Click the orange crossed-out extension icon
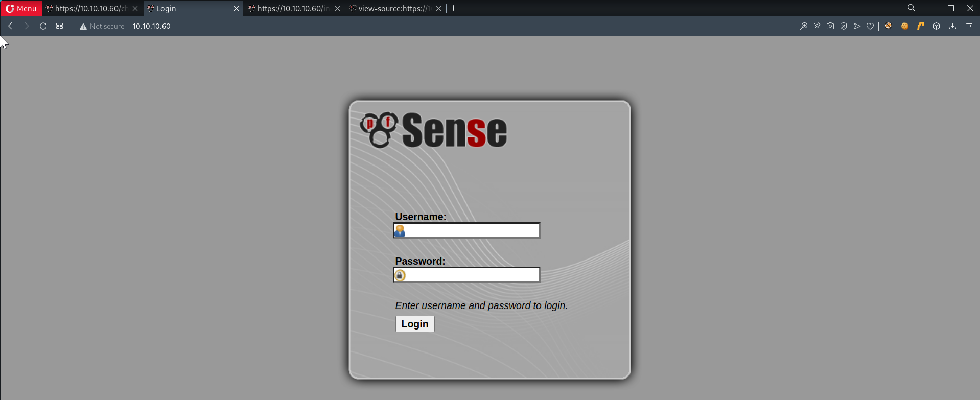 [x=889, y=26]
